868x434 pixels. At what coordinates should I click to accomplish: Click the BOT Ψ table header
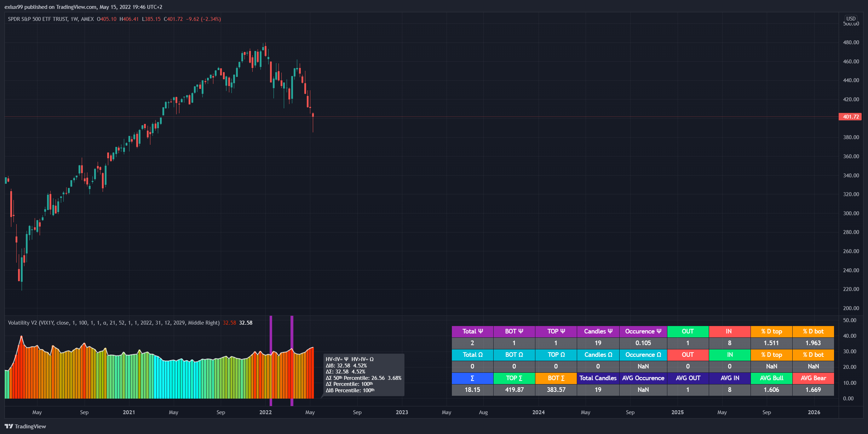(x=514, y=332)
